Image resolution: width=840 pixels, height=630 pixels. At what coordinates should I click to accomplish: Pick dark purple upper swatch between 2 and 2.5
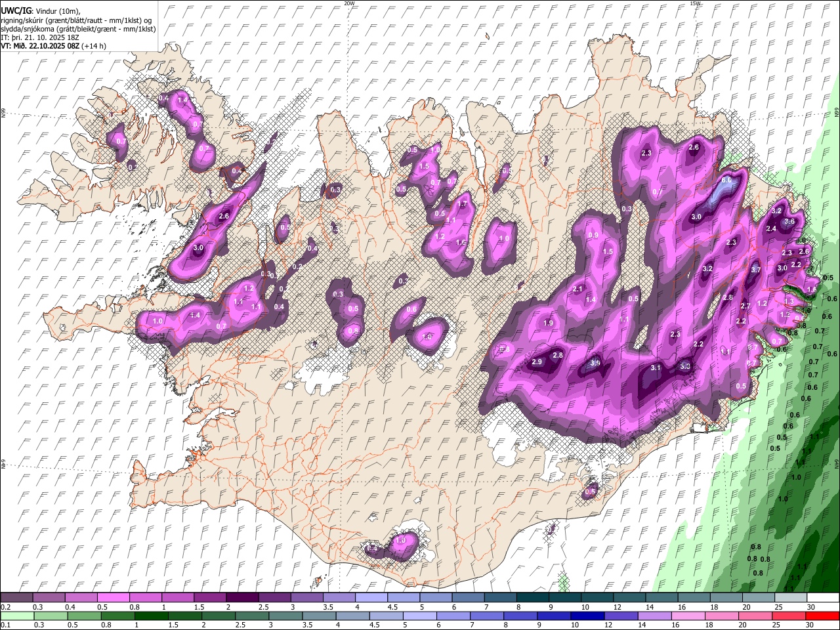241,597
